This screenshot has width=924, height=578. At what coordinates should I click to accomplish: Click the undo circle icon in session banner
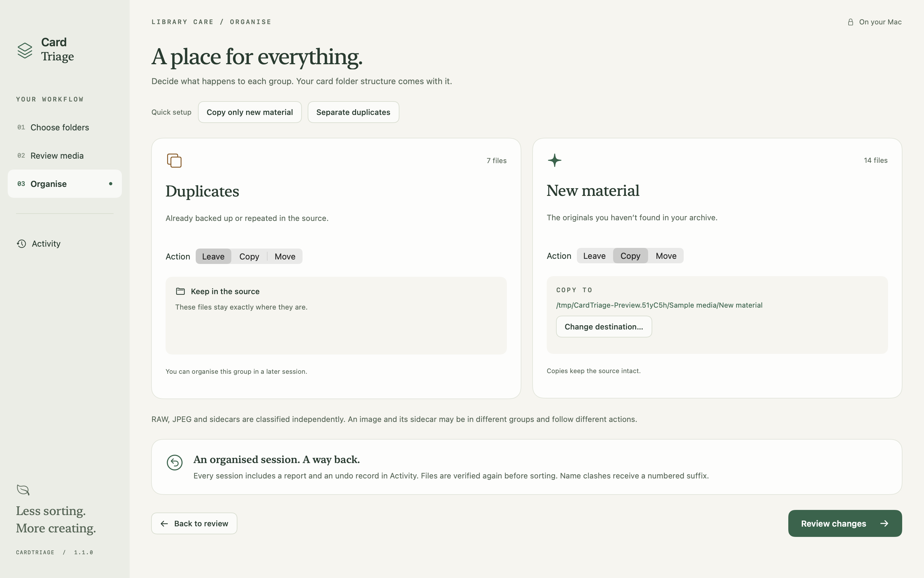pos(175,462)
